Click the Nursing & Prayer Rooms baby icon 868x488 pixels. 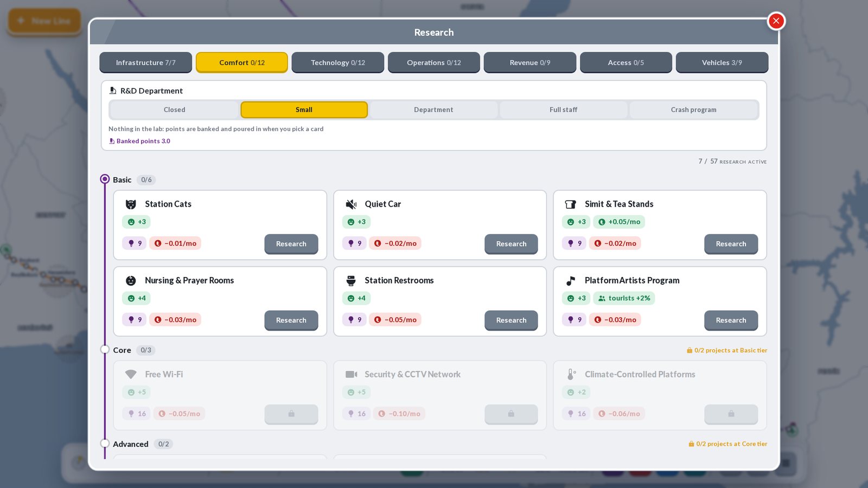[131, 281]
